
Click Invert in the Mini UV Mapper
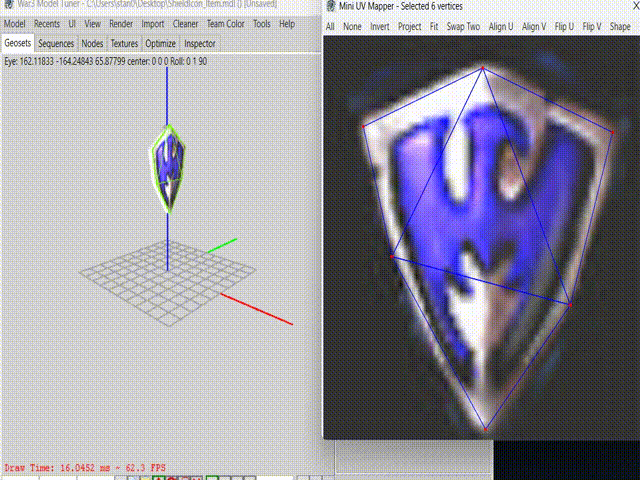[x=380, y=27]
